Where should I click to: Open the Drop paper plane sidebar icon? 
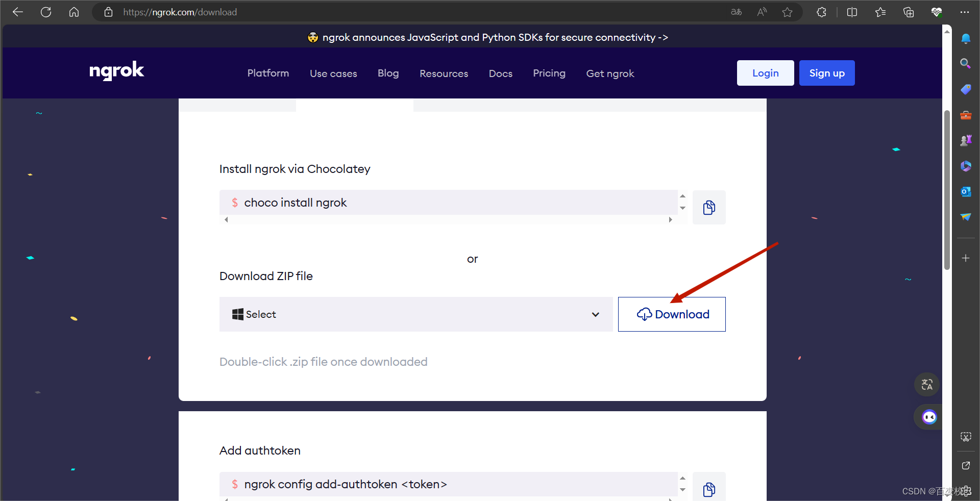tap(966, 217)
